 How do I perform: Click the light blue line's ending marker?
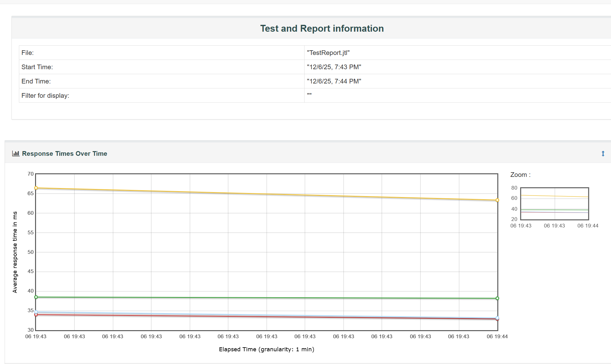[497, 318]
